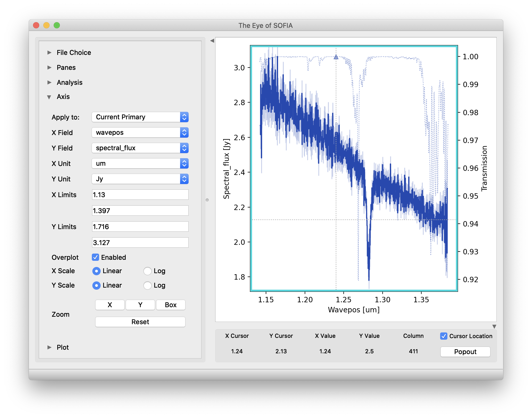Open the X Field dropdown showing wavepos
The image size is (532, 418).
click(184, 132)
